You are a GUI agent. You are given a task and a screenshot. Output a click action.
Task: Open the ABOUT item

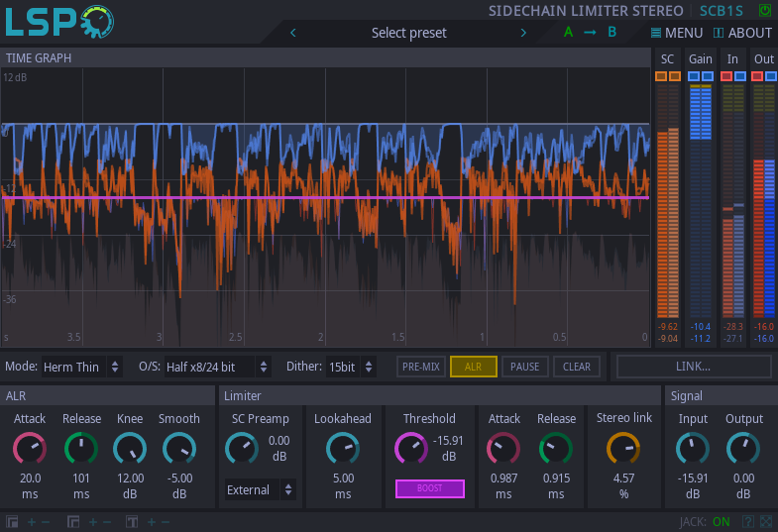742,33
